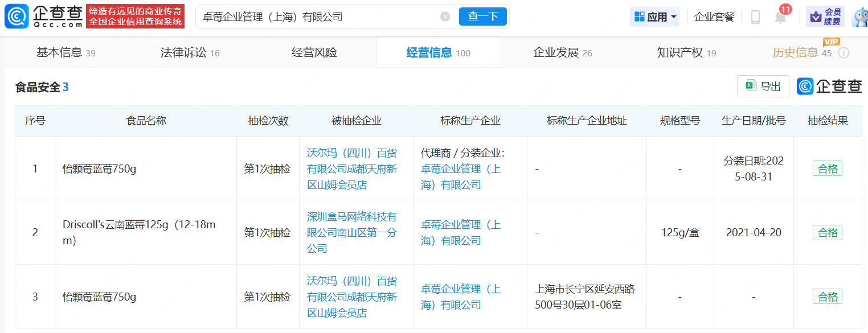Viewport: 868px width, 333px height.
Task: Click the 导出 export button
Action: coord(763,86)
